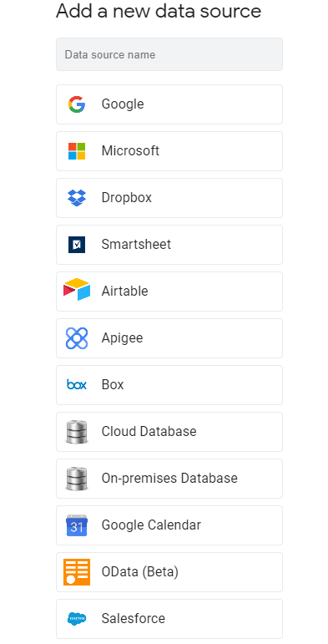Pick the "On-premises Database" text label
The width and height of the screenshot is (328, 644).
coord(169,479)
